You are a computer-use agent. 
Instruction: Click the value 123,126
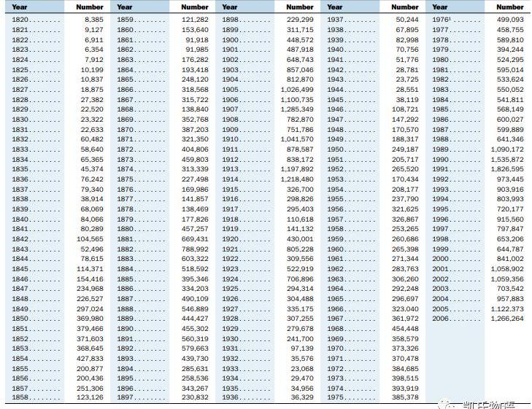[90, 397]
